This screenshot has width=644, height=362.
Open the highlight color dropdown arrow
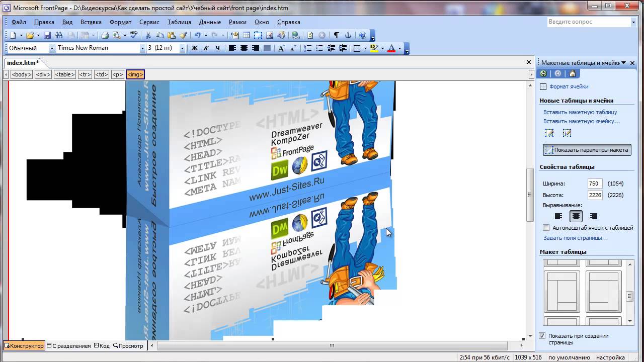382,48
